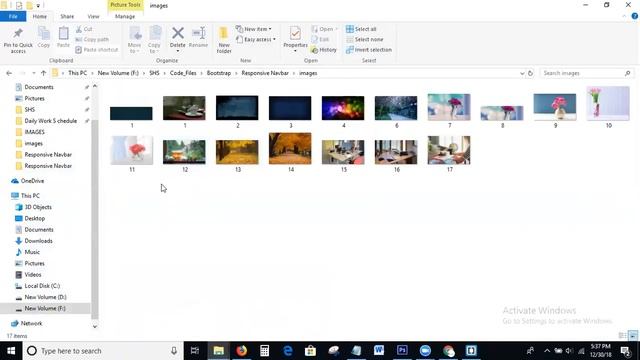640x360 pixels.
Task: Select image thumbnail 10 with pink tulips
Action: point(608,104)
